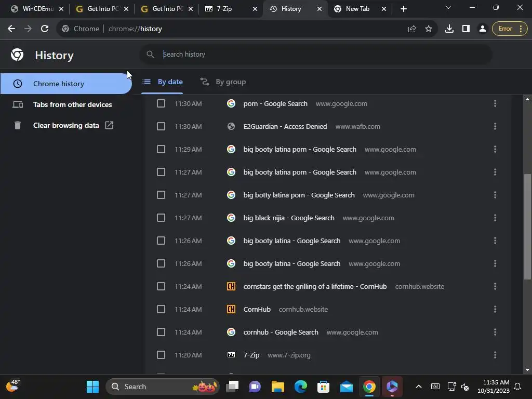Click in the Search history field
Viewport: 532px width, 399px height.
315,54
